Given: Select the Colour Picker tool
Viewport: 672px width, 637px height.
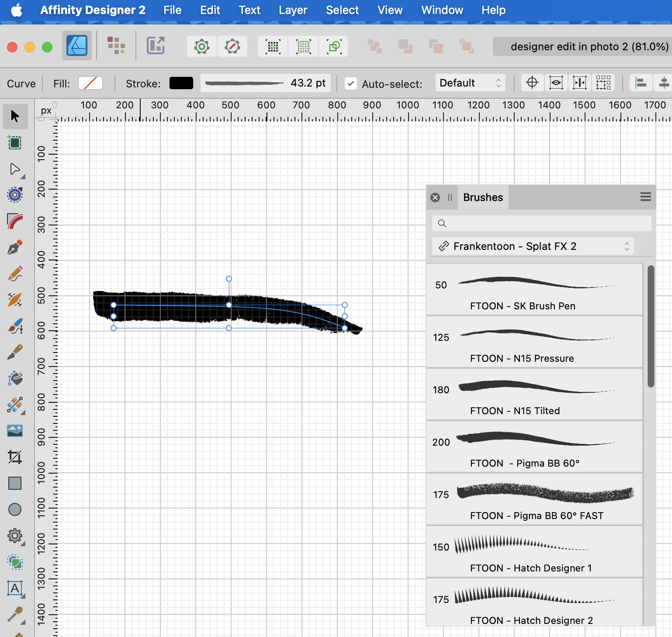Looking at the screenshot, I should point(15,615).
